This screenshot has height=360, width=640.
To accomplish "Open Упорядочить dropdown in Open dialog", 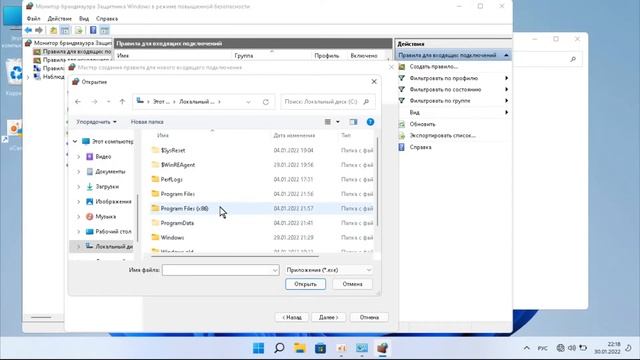I will (x=96, y=122).
